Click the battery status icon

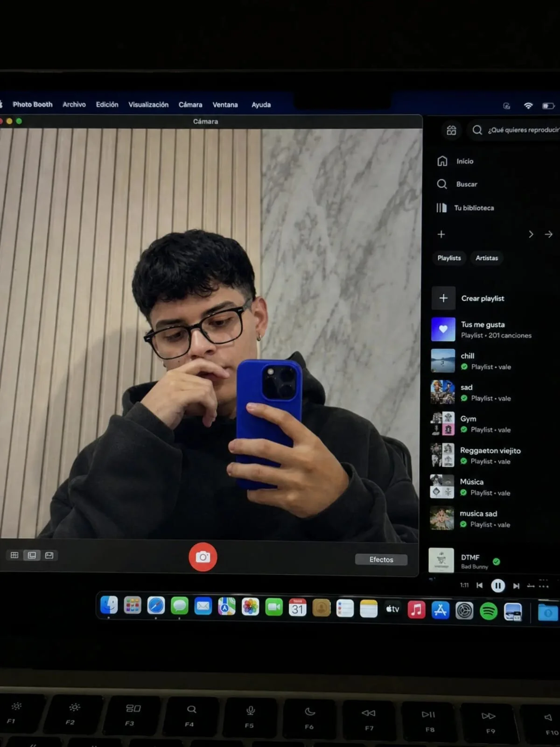tap(548, 106)
